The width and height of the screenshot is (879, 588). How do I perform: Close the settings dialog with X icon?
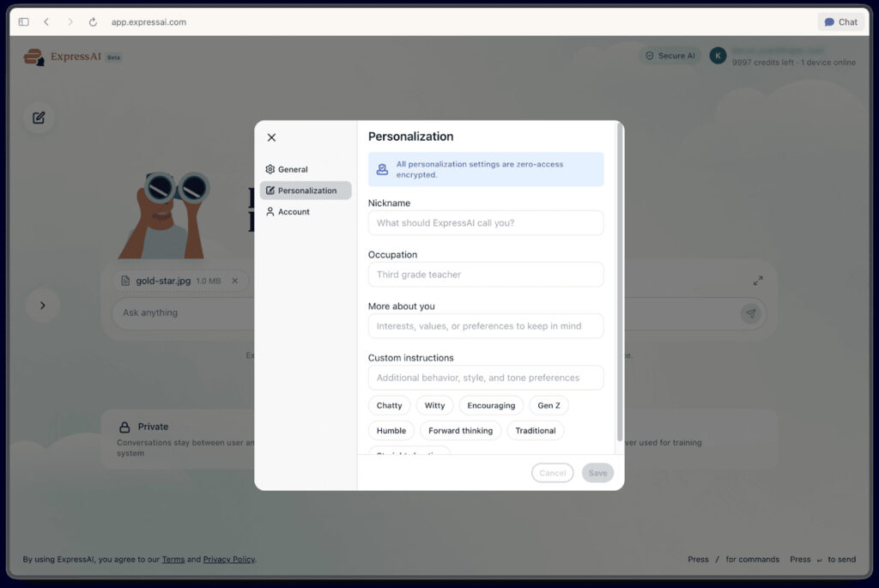(x=271, y=137)
